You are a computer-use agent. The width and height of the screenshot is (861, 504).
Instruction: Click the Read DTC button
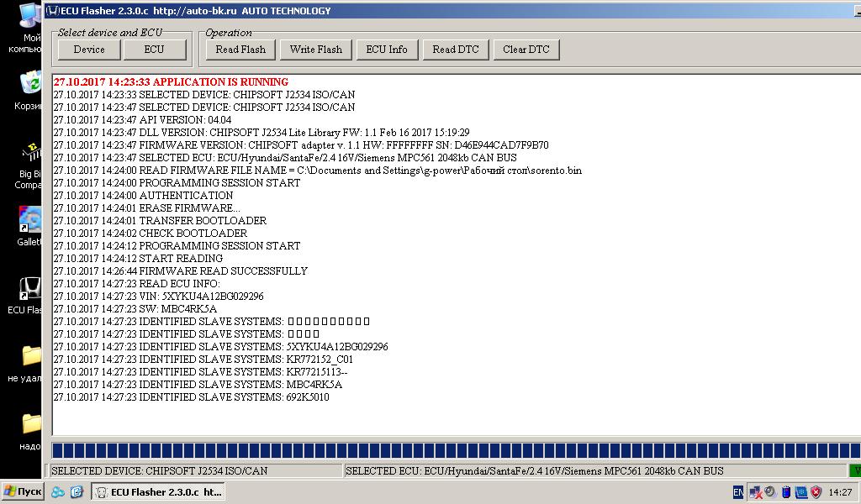point(455,50)
